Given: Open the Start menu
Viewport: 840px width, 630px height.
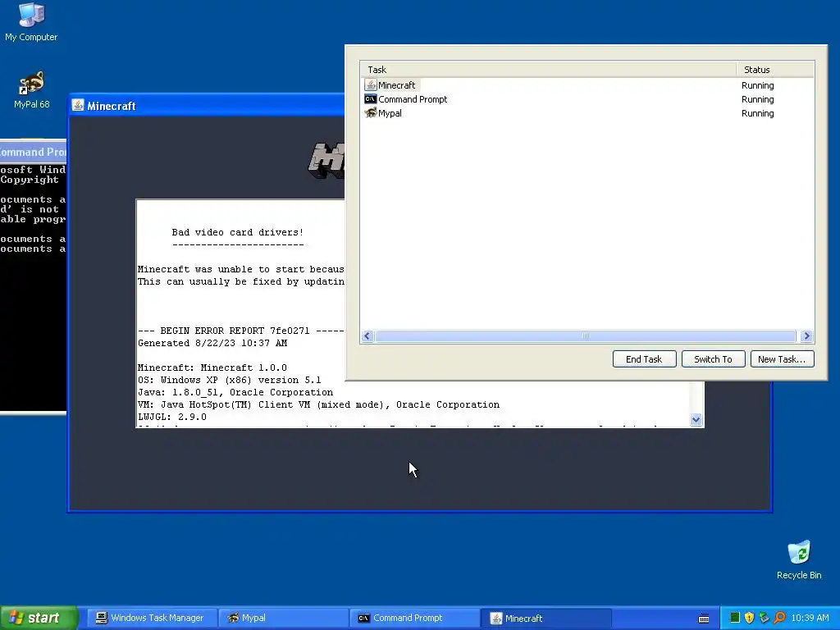Looking at the screenshot, I should coord(39,618).
